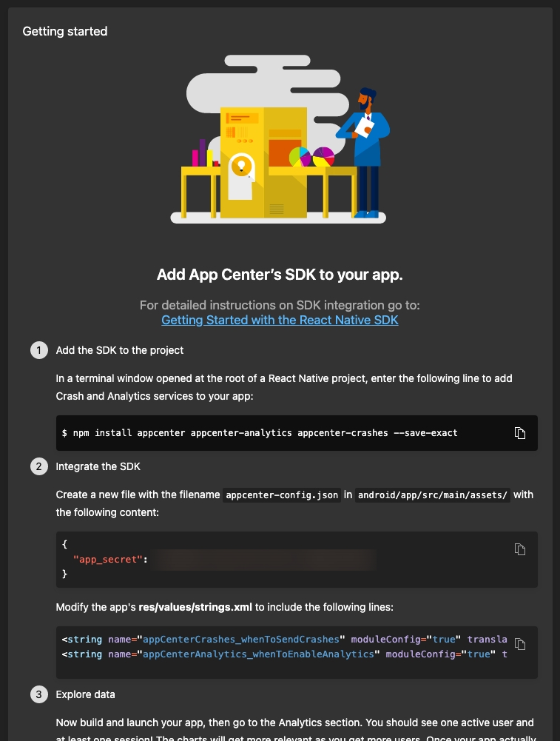
Task: Select the appcenter-config.json filename text
Action: (282, 494)
